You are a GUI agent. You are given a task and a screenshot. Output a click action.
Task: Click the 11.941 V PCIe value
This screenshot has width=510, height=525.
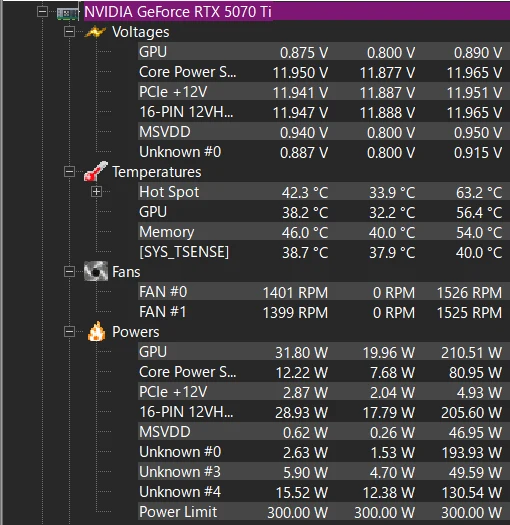click(300, 93)
